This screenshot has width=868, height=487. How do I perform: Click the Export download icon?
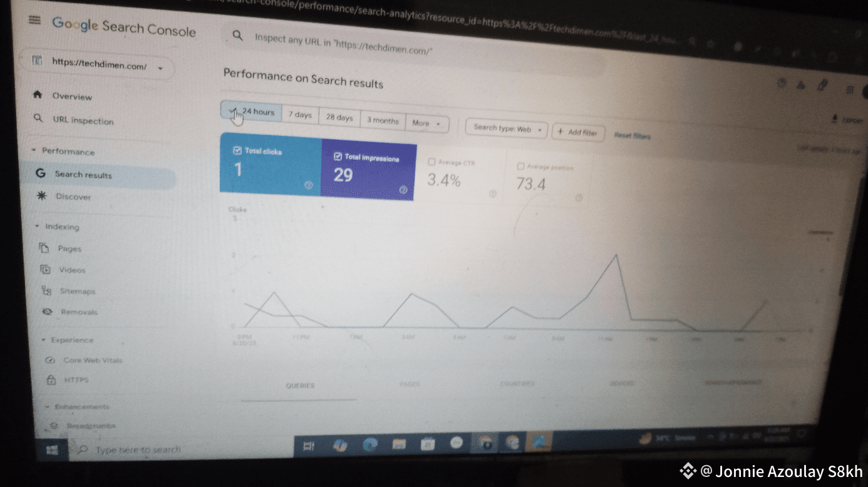tap(834, 118)
